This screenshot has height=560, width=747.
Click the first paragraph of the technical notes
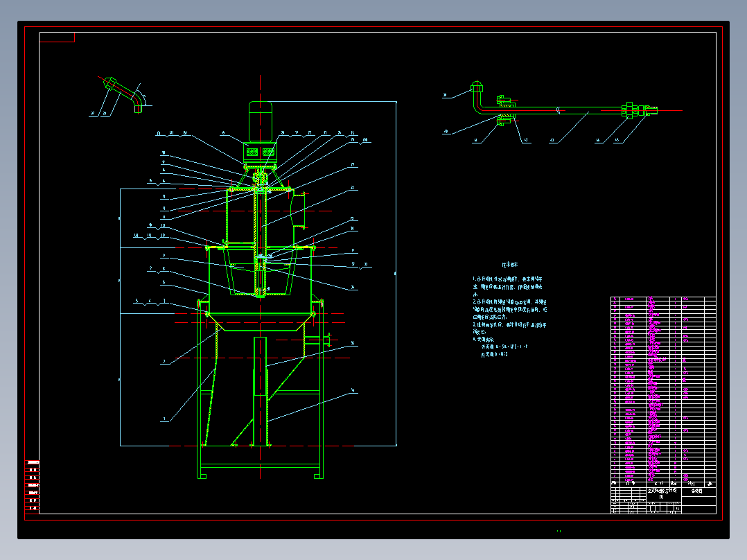[x=507, y=286]
